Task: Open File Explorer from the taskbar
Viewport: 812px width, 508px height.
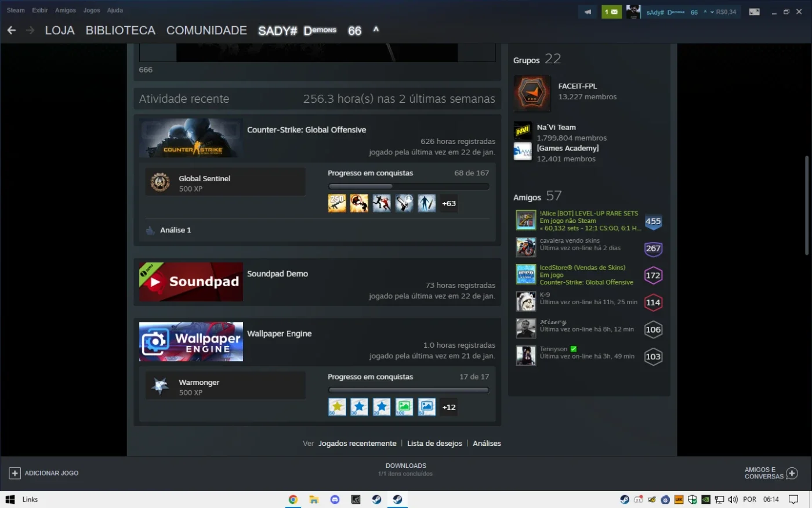Action: (314, 499)
